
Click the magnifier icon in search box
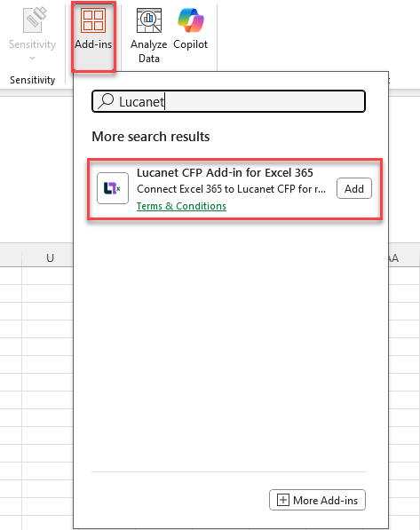106,101
